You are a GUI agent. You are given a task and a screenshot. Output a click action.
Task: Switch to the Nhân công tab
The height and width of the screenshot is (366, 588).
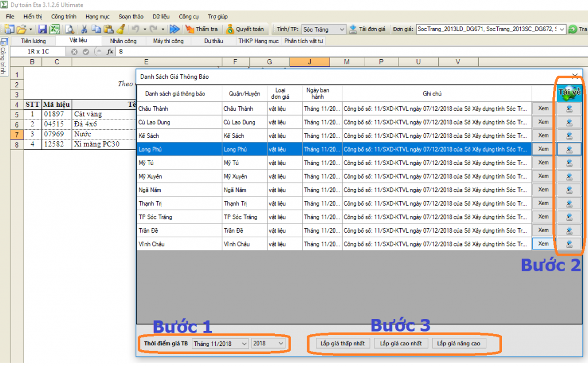click(123, 41)
